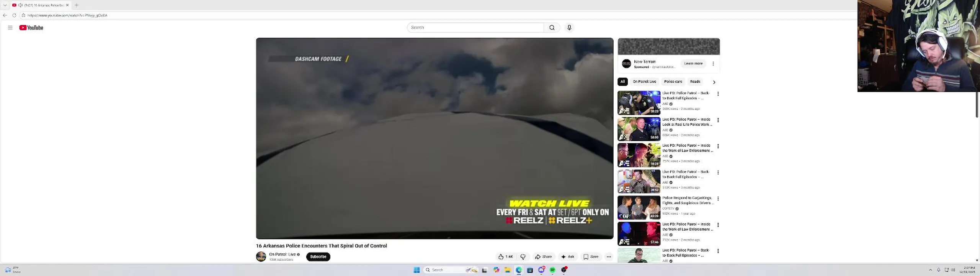Click COPSTV channel name
Image resolution: width=980 pixels, height=276 pixels.
pyautogui.click(x=668, y=209)
